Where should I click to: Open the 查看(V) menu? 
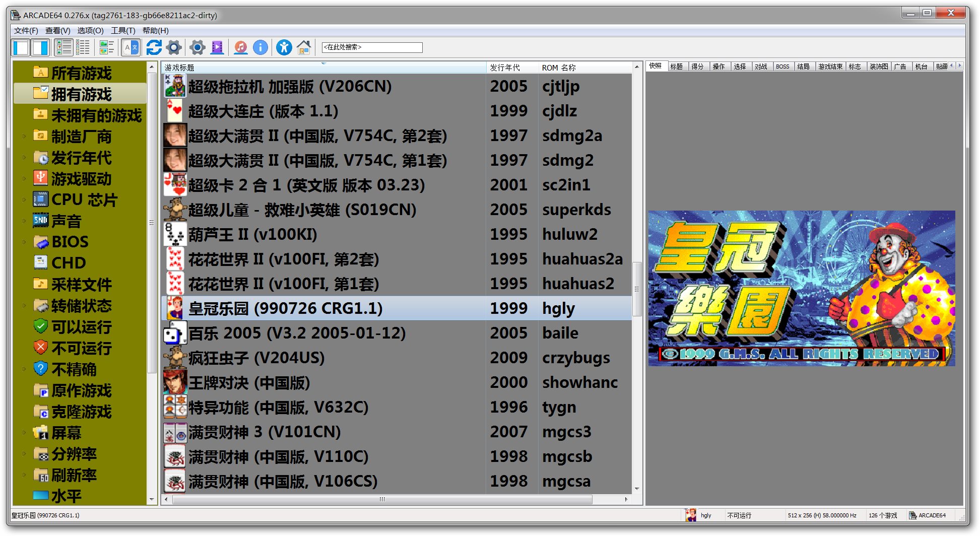click(57, 31)
